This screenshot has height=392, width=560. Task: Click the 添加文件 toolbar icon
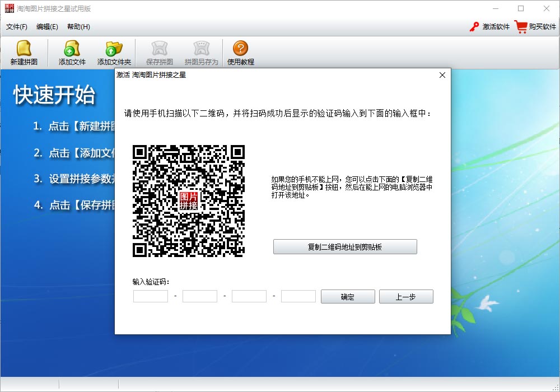(72, 48)
